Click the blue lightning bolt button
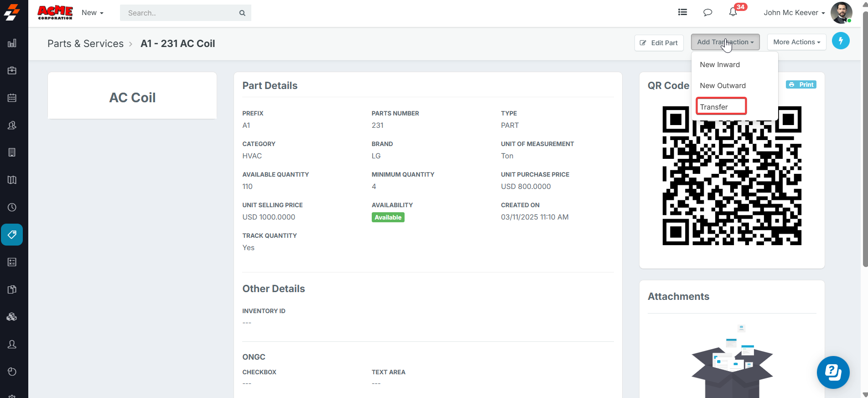 (840, 41)
